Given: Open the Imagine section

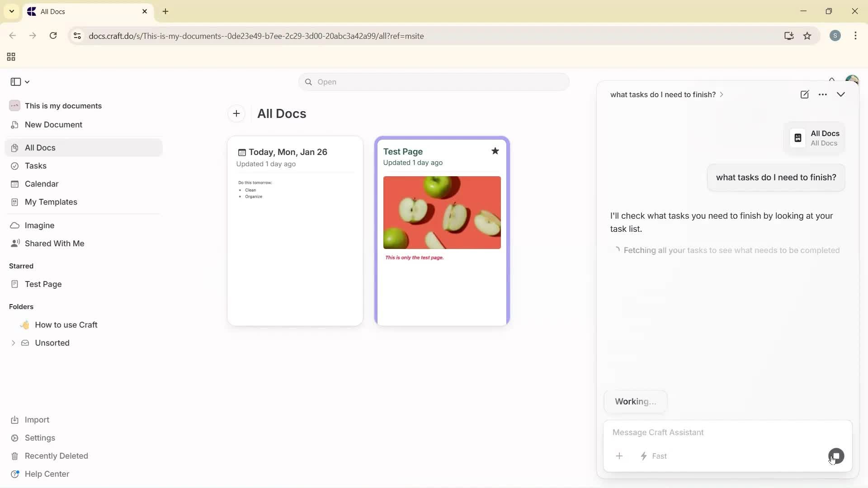Looking at the screenshot, I should 39,225.
